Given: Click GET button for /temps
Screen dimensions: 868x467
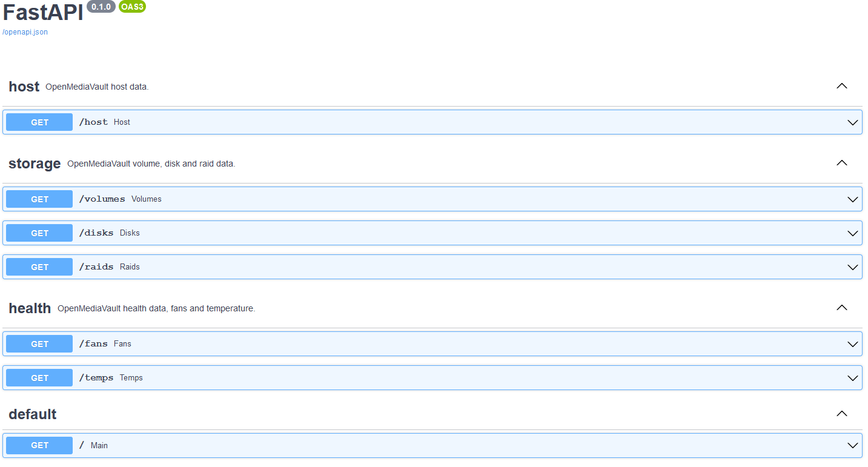Looking at the screenshot, I should 39,378.
